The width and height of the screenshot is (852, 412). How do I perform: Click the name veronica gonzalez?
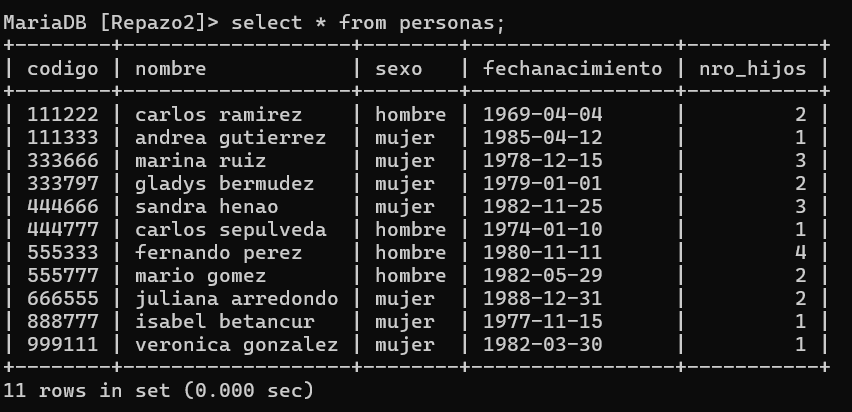point(236,345)
